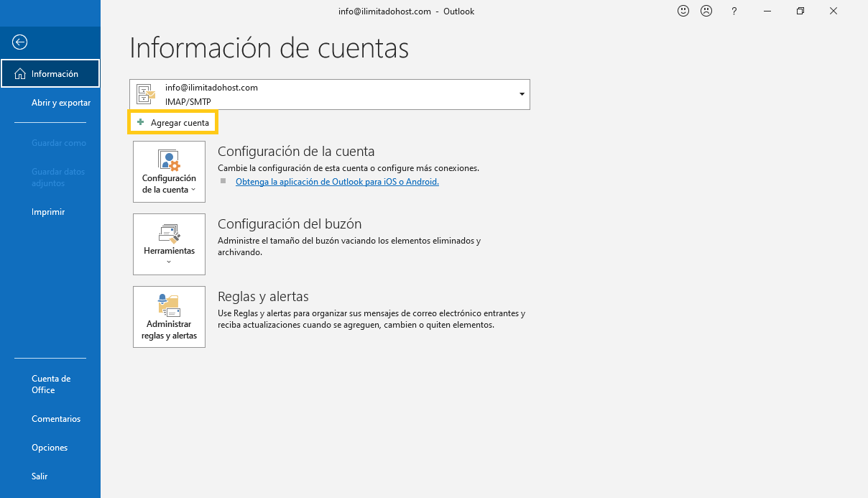Open help with the question mark icon
The width and height of the screenshot is (868, 498).
[x=734, y=11]
